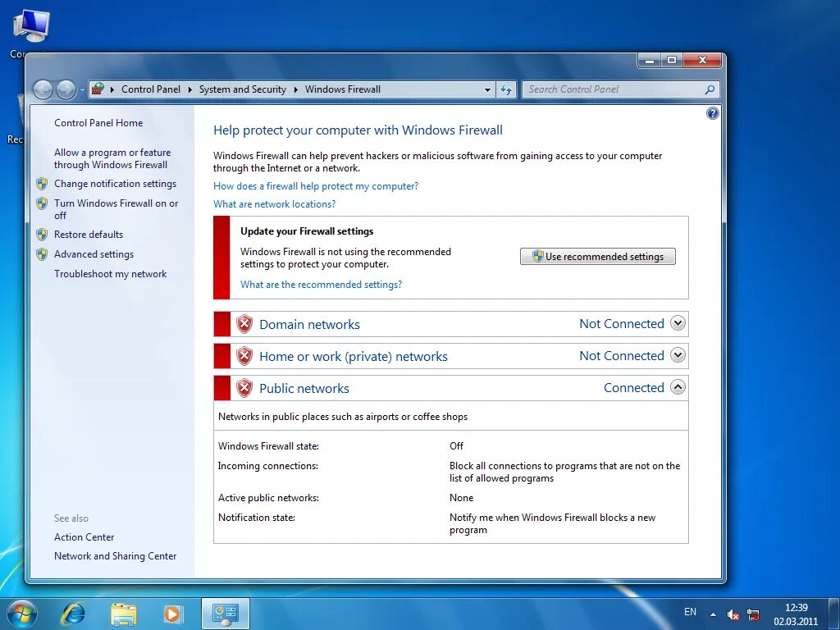840x630 pixels.
Task: Click the Control Panel taskbar button
Action: (226, 614)
